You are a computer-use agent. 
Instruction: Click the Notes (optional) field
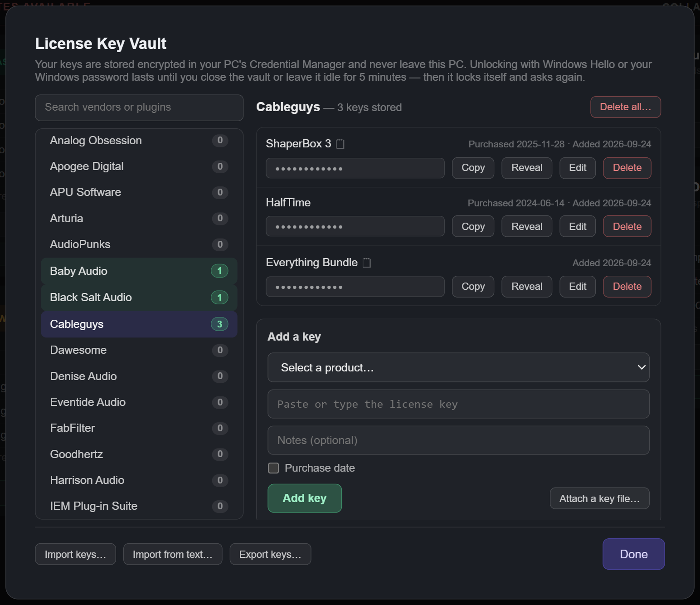point(458,440)
